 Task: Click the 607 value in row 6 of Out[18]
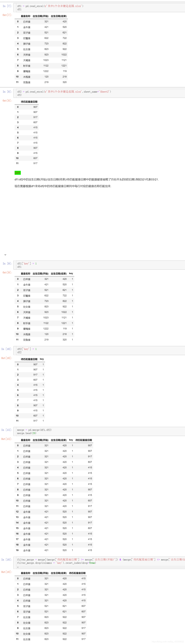[x=83, y=611]
